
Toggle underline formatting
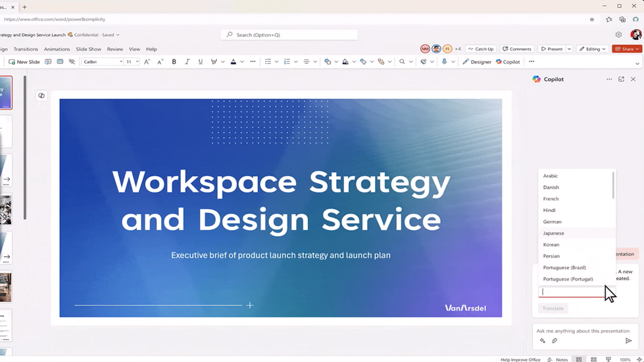pyautogui.click(x=201, y=62)
